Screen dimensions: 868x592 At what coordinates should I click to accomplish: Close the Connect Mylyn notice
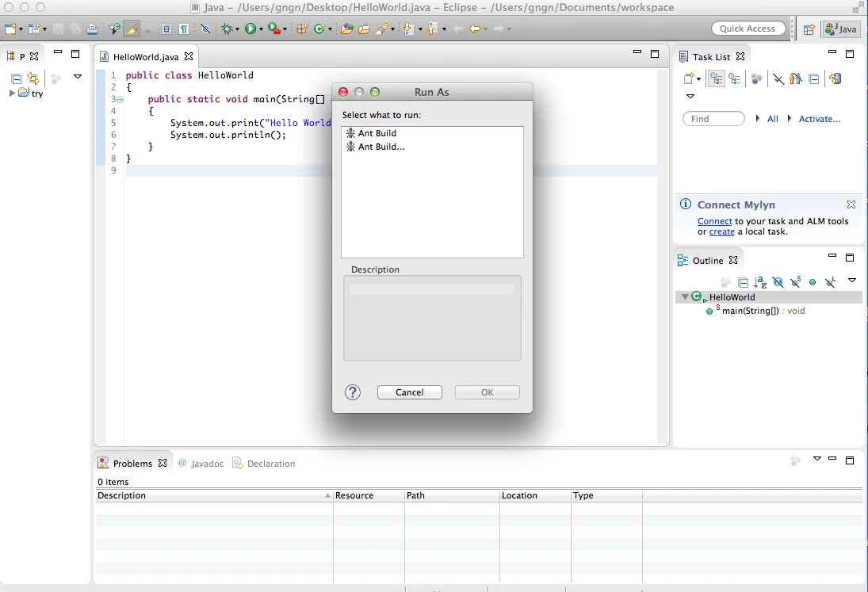point(851,204)
